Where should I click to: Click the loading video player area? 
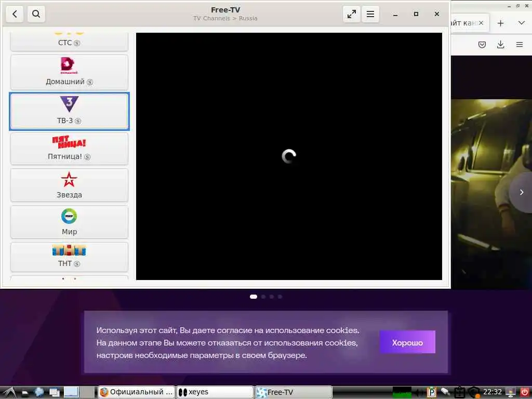(289, 156)
